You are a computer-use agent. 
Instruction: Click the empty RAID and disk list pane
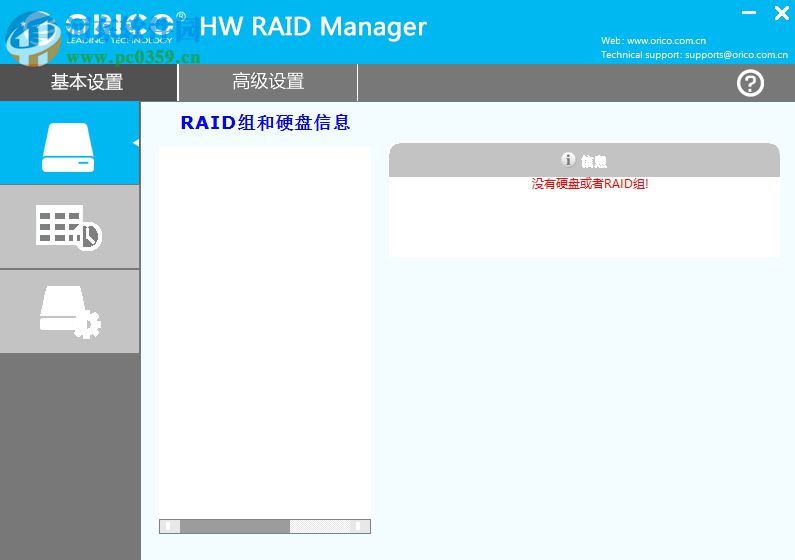point(265,332)
